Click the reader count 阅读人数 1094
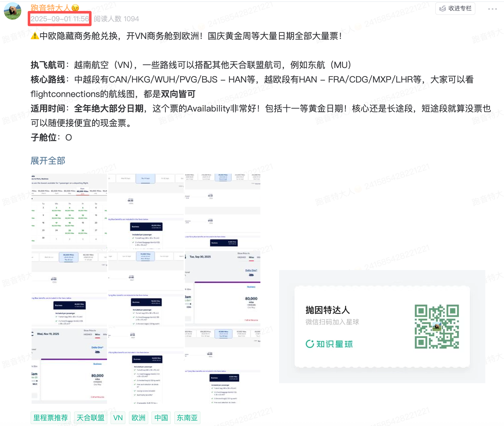504x426 pixels. pyautogui.click(x=116, y=19)
